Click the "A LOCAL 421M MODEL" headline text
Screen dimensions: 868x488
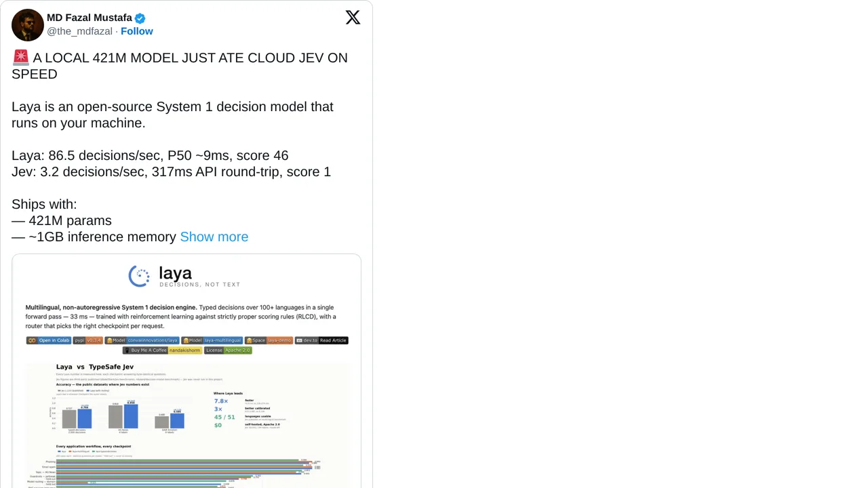pos(180,66)
